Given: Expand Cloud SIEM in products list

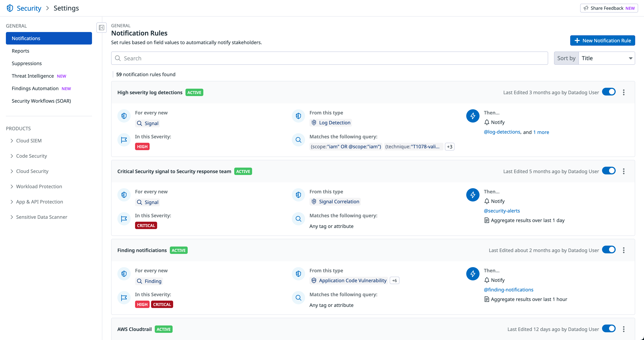Looking at the screenshot, I should click(x=26, y=141).
